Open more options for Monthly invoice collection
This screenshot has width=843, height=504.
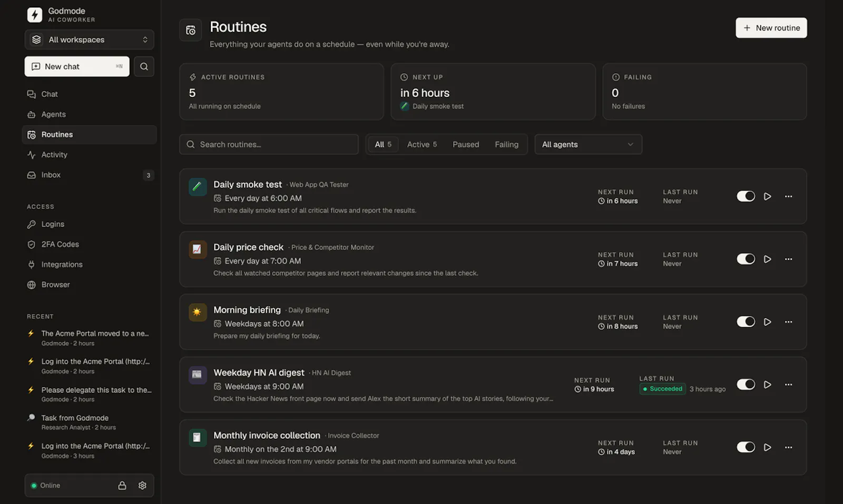click(x=788, y=447)
